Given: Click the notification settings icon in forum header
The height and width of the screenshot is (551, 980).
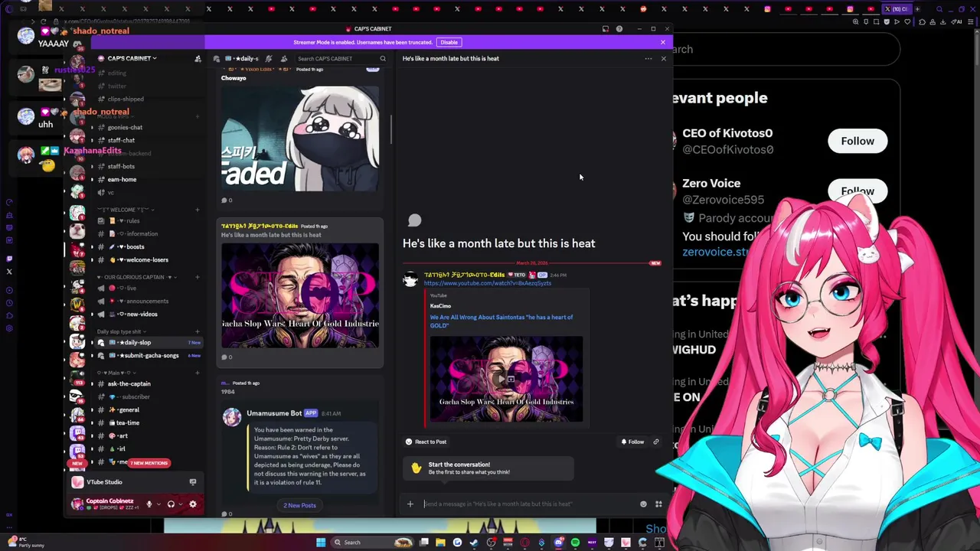Looking at the screenshot, I should [268, 59].
